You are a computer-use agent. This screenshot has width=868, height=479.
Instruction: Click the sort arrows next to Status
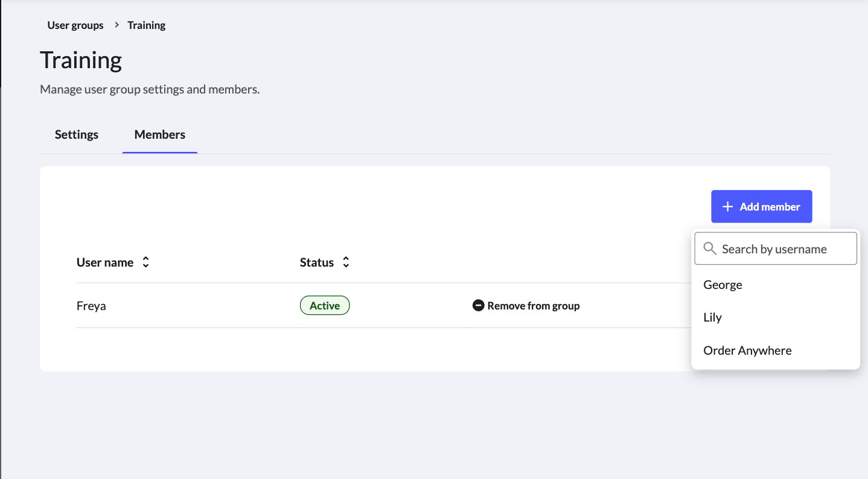(345, 262)
